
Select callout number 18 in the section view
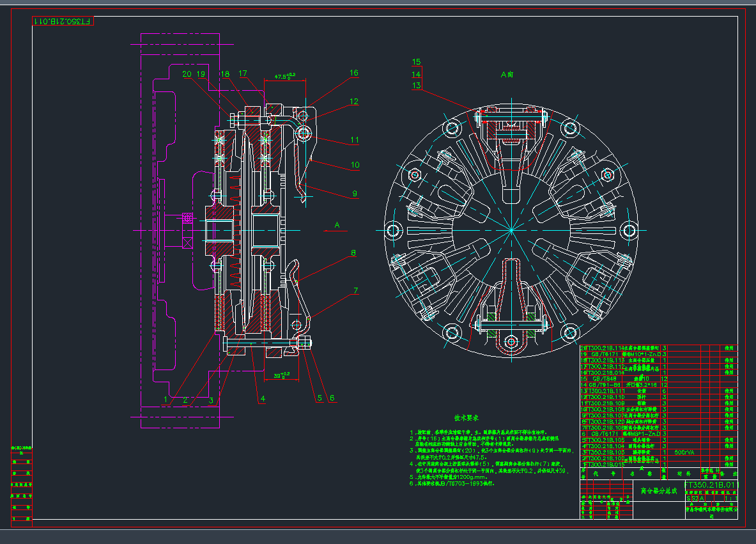click(225, 74)
